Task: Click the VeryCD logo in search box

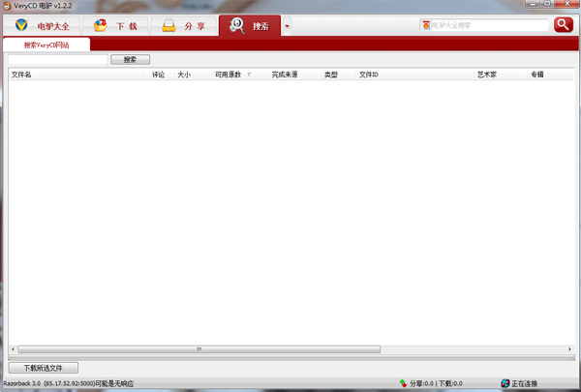Action: coord(426,25)
